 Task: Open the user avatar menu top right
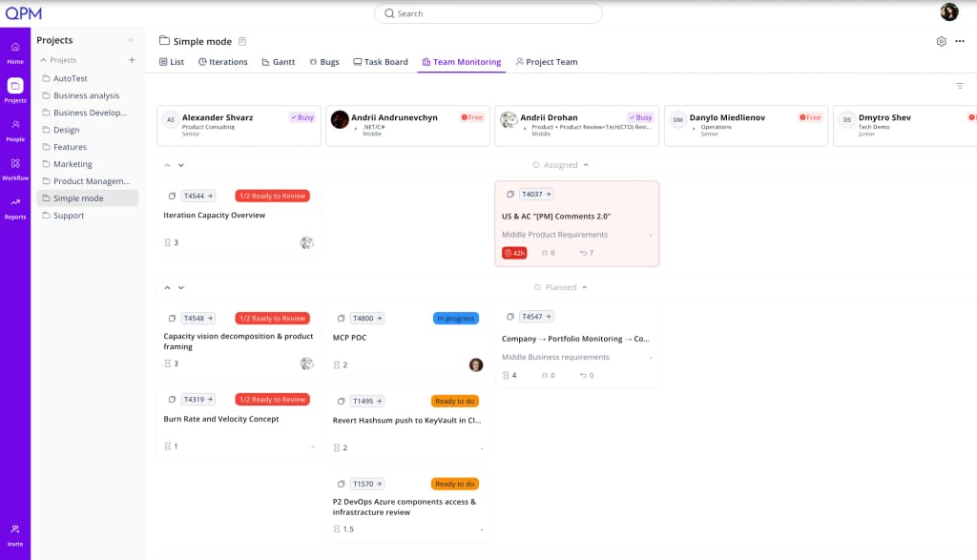tap(949, 11)
